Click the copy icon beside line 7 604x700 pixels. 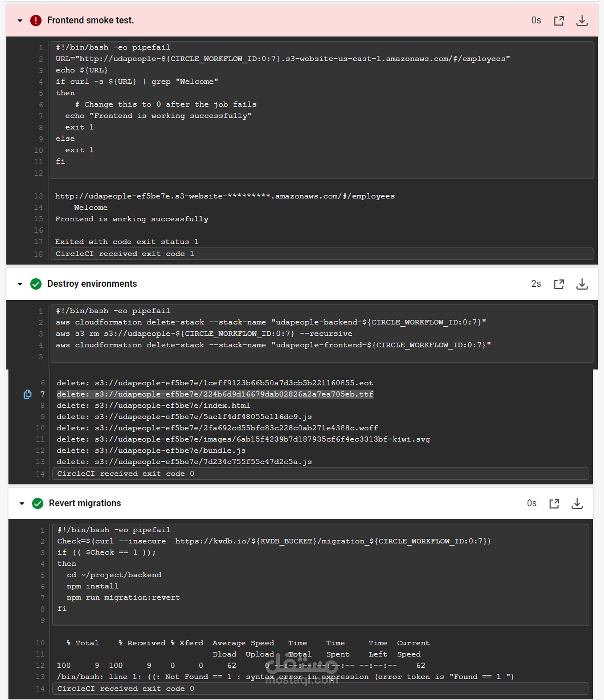pos(27,394)
